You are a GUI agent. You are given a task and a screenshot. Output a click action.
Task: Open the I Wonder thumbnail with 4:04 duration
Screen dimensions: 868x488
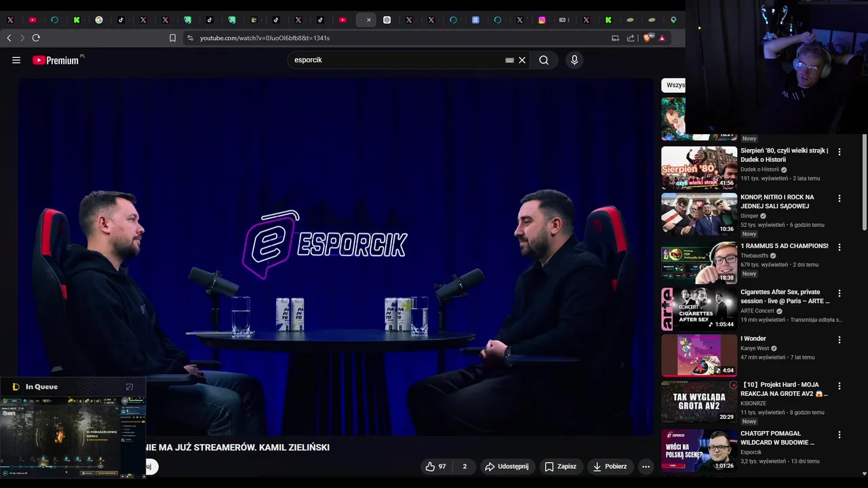[x=699, y=355]
